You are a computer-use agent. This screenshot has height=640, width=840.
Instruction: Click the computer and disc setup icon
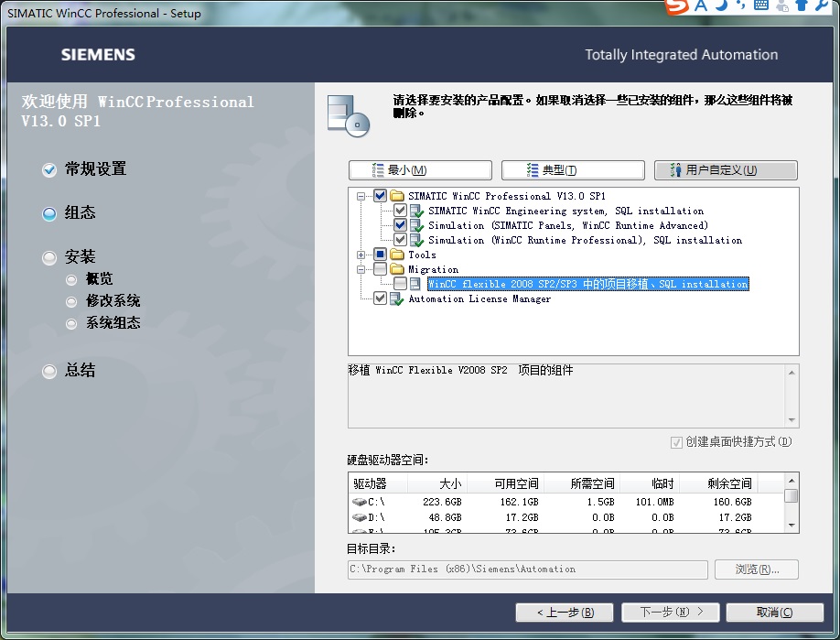pyautogui.click(x=349, y=115)
